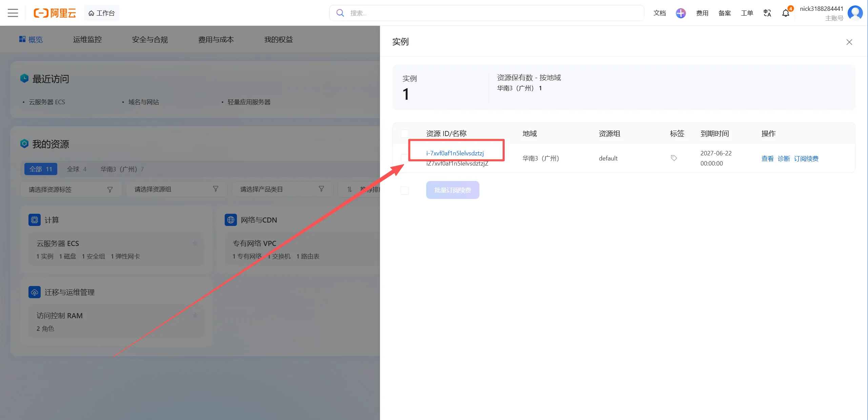Click the Alibaba Cloud logo
The height and width of the screenshot is (420, 868).
point(55,13)
